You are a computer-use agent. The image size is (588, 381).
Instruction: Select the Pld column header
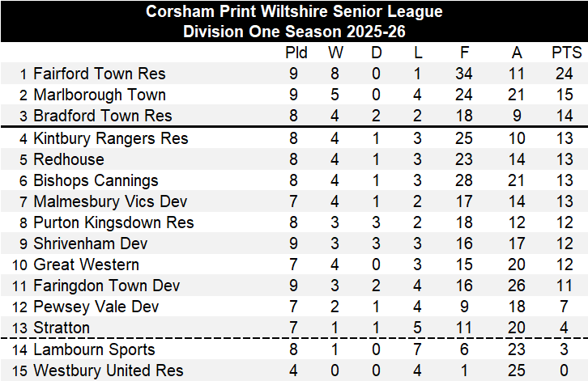click(296, 53)
